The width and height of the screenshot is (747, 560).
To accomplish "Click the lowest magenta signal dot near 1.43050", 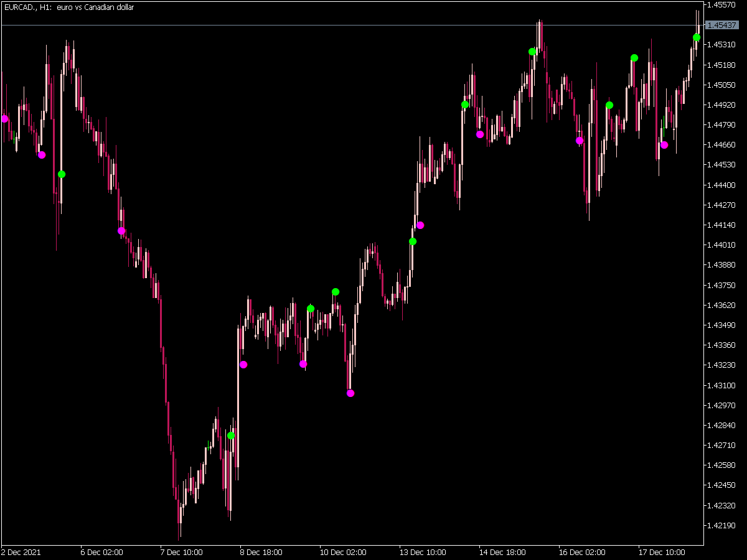I will [350, 393].
